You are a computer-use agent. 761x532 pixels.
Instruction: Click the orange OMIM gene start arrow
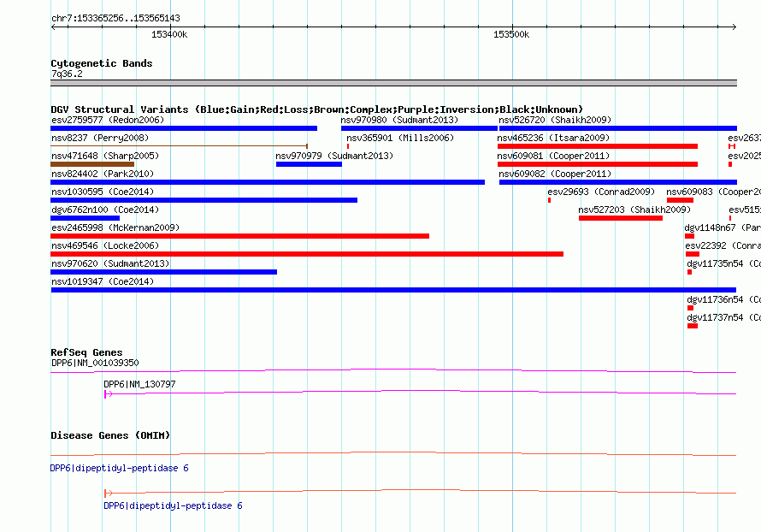coord(109,494)
